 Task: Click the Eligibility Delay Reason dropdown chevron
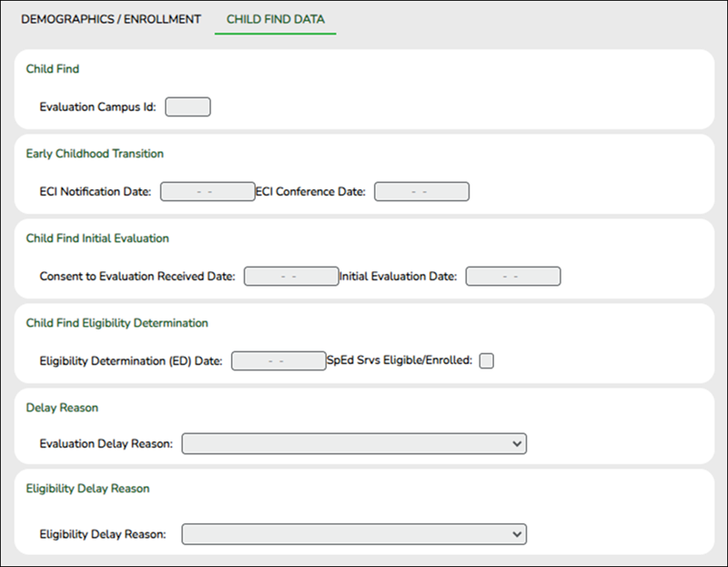517,534
